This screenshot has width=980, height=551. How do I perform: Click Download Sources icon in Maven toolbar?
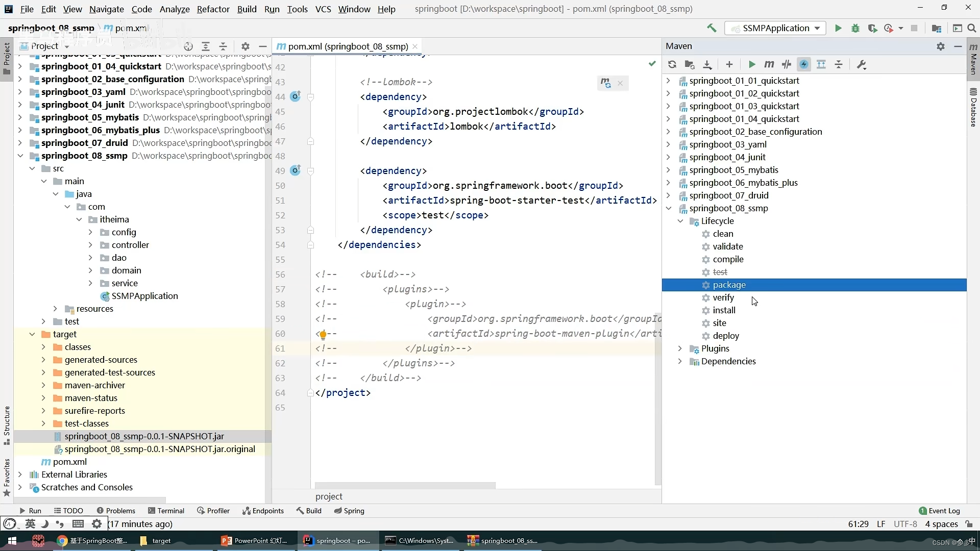(707, 64)
